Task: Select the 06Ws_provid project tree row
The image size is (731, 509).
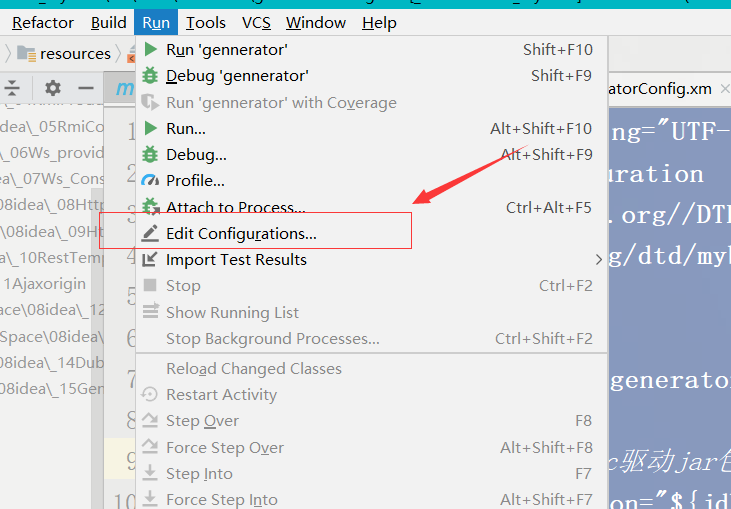Action: pos(52,152)
